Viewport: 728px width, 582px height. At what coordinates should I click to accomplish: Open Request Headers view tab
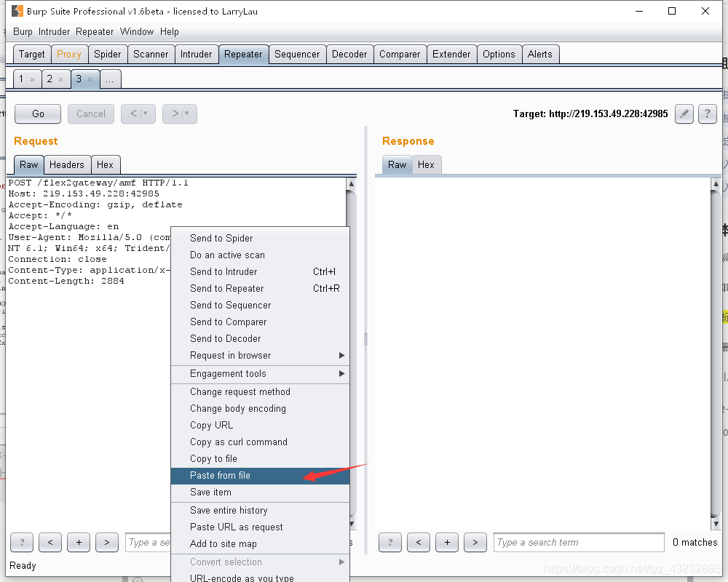point(67,164)
